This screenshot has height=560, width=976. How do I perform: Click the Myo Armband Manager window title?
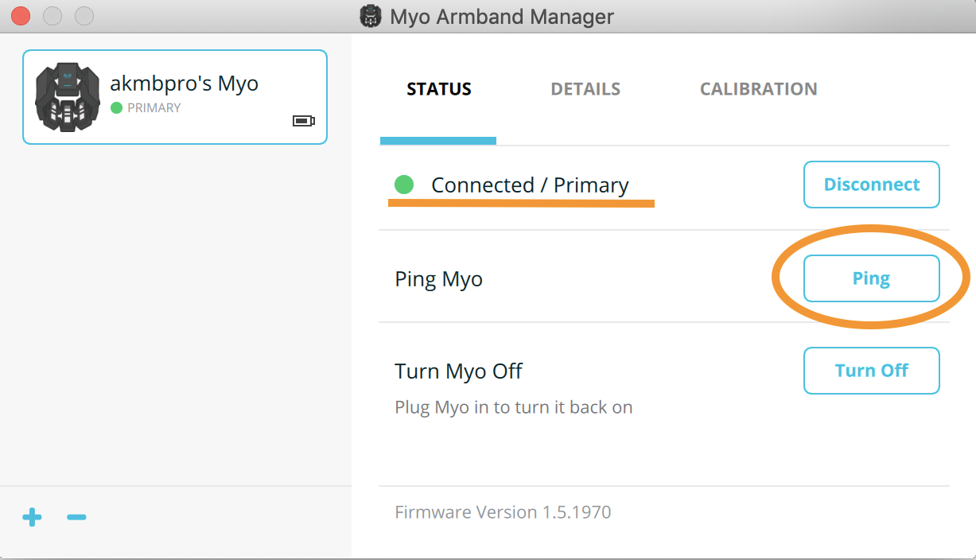click(502, 17)
